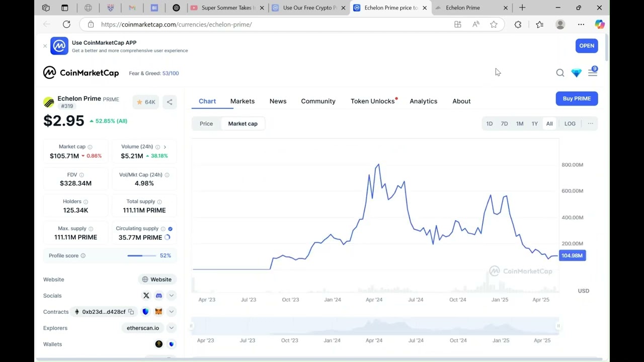Set chart range to All
This screenshot has width=644, height=362.
coord(549,124)
